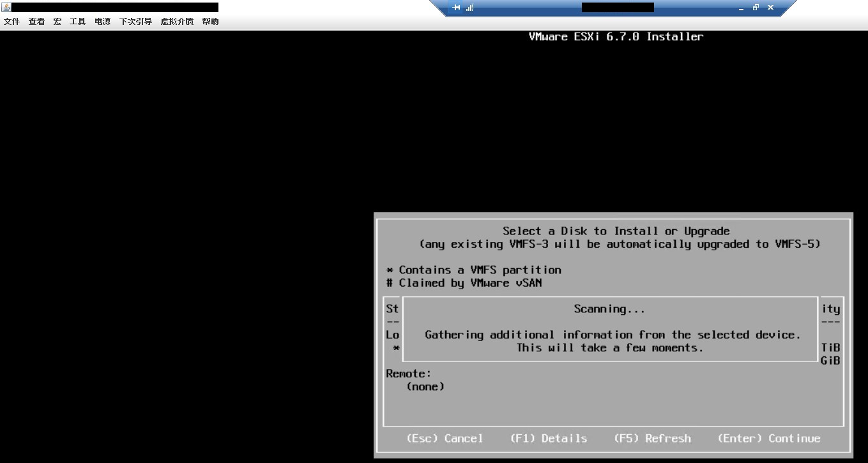
Task: Click the 'Scanning...' dialog title
Action: point(609,309)
